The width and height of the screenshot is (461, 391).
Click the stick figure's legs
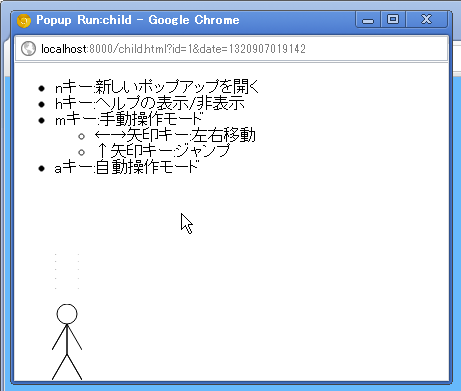[67, 367]
